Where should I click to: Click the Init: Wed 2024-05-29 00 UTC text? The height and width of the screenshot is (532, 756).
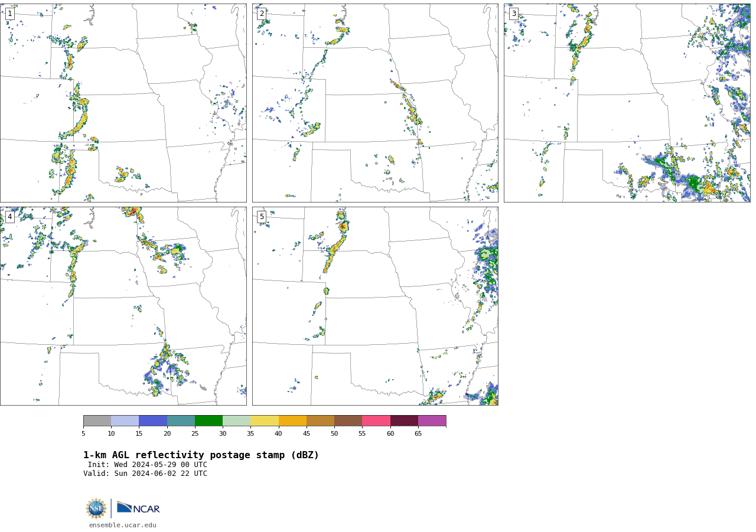148,465
